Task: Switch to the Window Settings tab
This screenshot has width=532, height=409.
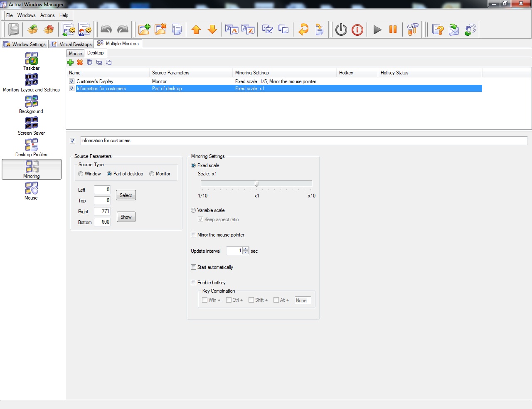Action: click(x=25, y=44)
